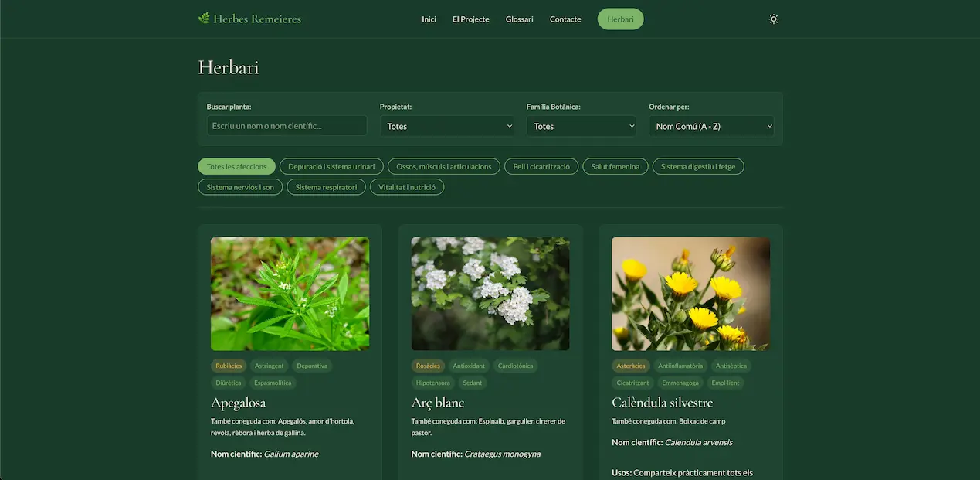Enable the Salut femenina filter

615,166
